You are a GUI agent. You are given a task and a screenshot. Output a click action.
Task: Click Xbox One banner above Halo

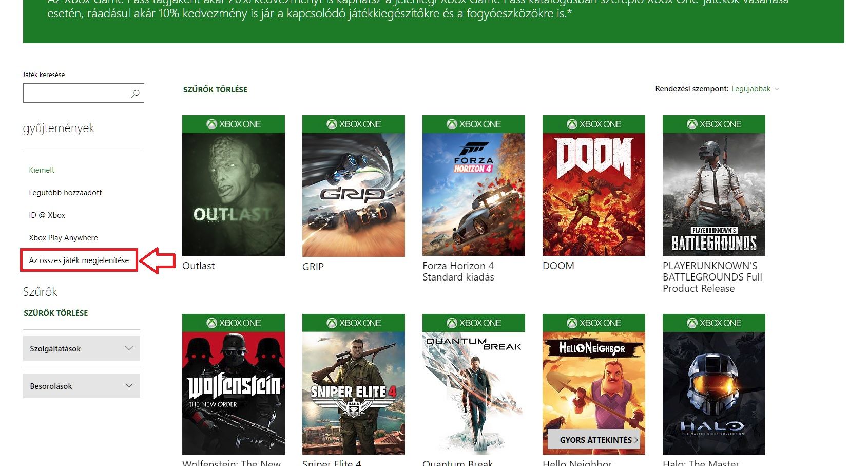pos(714,323)
